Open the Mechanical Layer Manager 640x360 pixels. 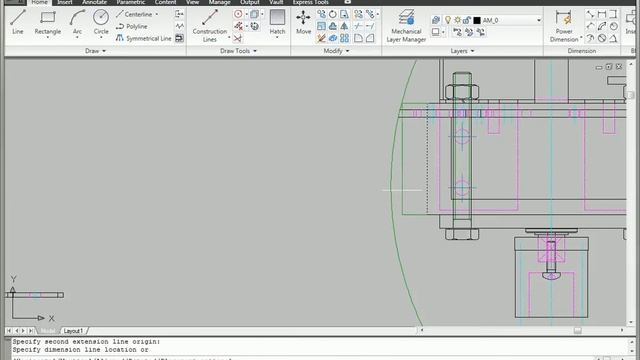(x=406, y=25)
